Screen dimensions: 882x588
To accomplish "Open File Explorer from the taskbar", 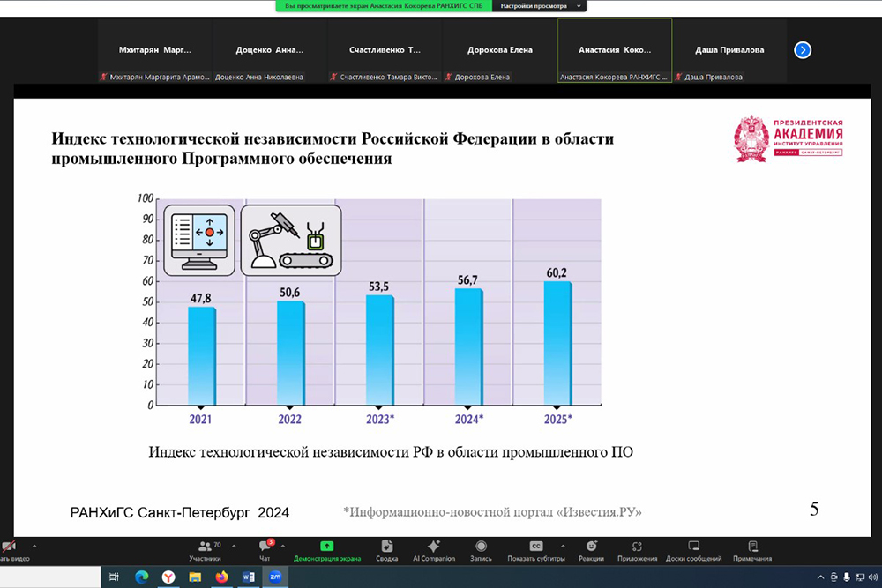I will coord(195,577).
